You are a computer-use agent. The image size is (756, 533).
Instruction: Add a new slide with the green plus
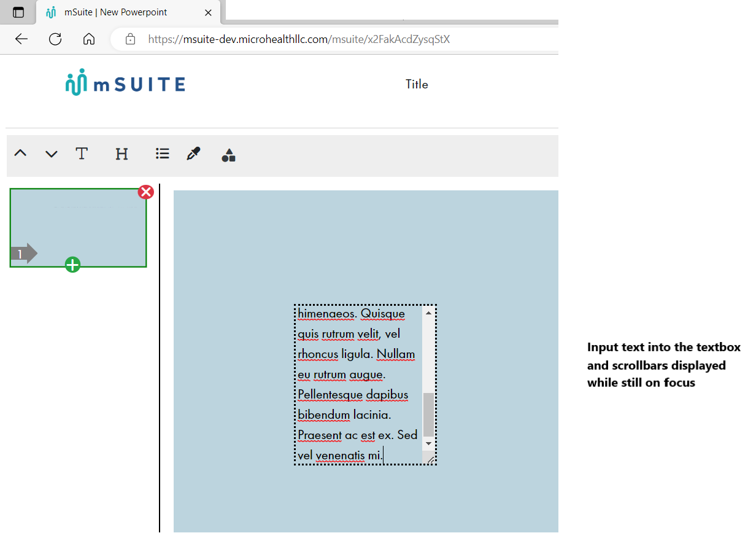[72, 265]
